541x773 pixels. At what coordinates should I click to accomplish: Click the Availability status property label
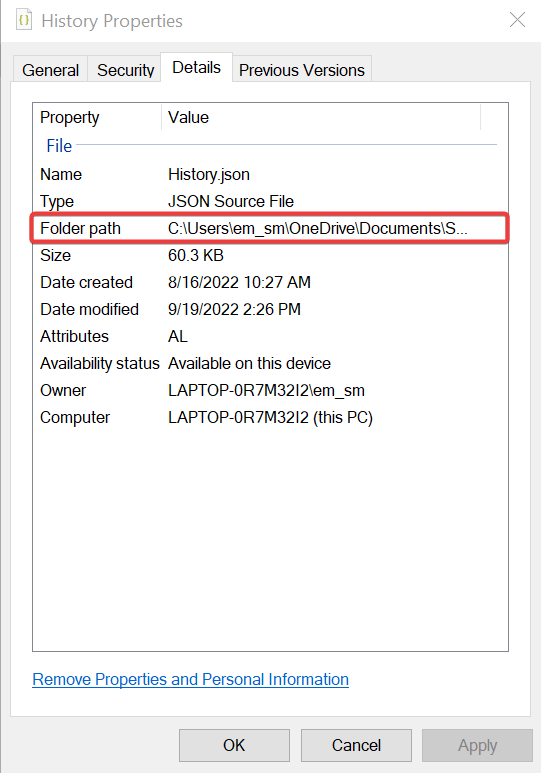100,363
